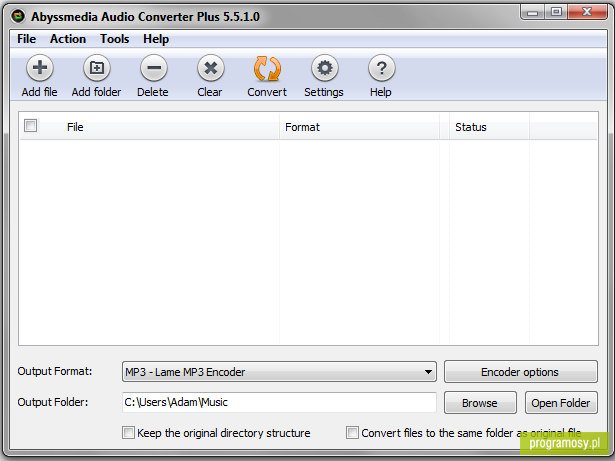Start conversion with the Convert icon
Viewport: 615px width, 461px height.
click(x=267, y=68)
